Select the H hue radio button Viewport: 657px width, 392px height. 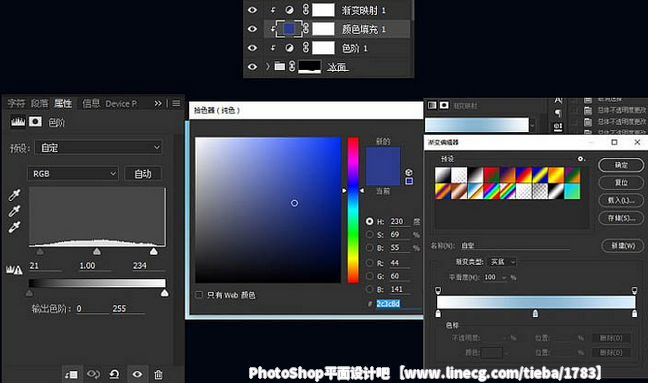[x=369, y=221]
